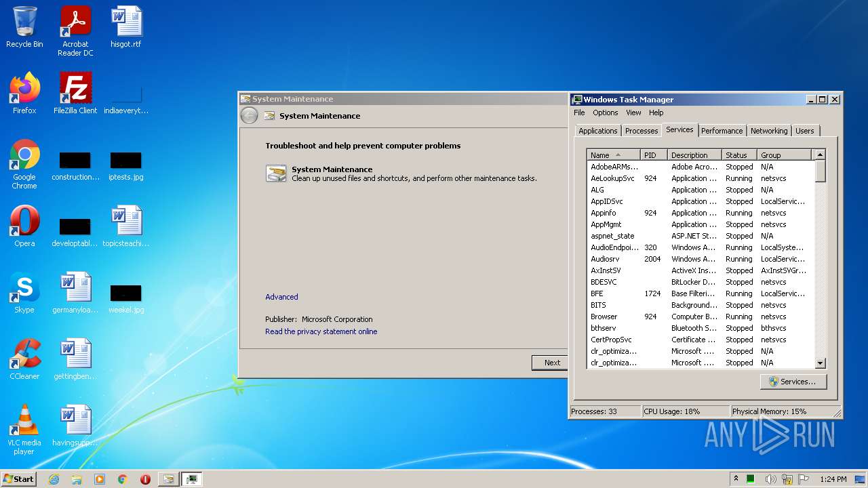868x488 pixels.
Task: Switch to Processes tab
Action: (642, 131)
